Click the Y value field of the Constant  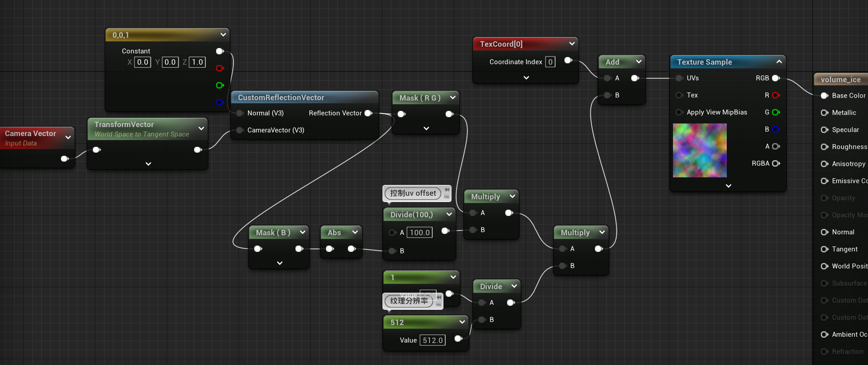coord(170,62)
